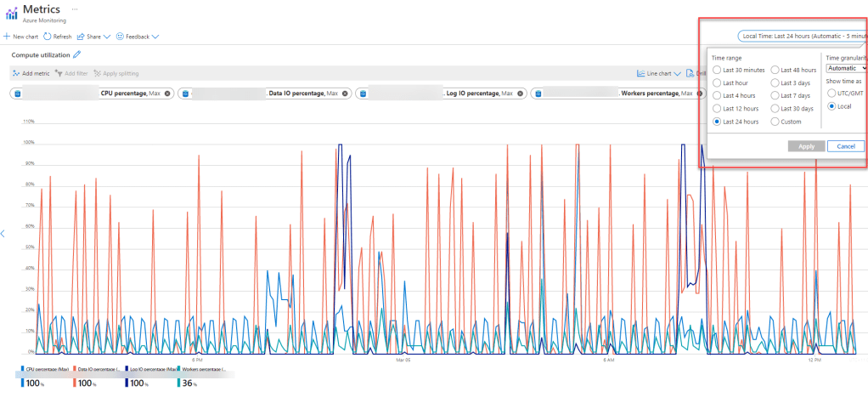Expand the Line chart type dropdown

[x=677, y=74]
